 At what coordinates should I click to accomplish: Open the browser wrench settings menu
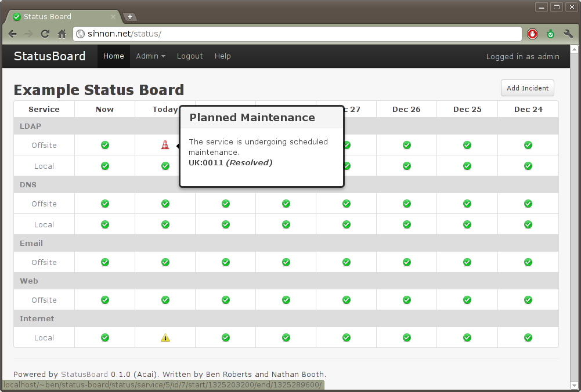[x=568, y=34]
